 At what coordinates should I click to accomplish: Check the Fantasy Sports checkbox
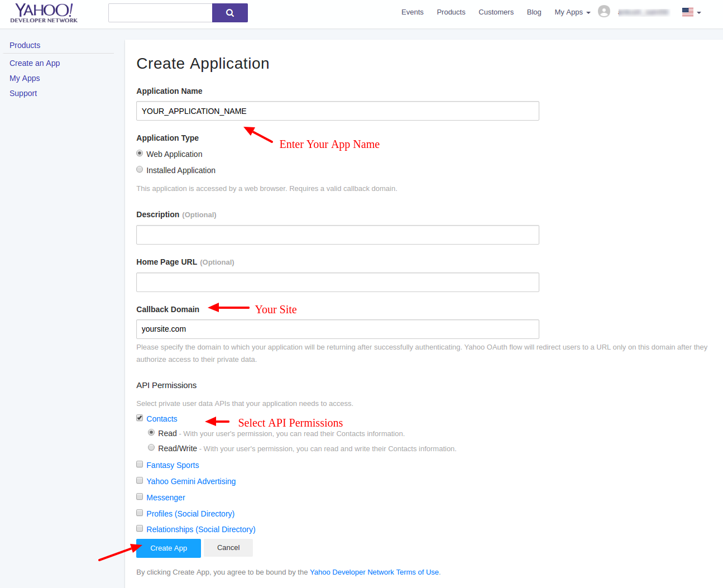pos(140,465)
